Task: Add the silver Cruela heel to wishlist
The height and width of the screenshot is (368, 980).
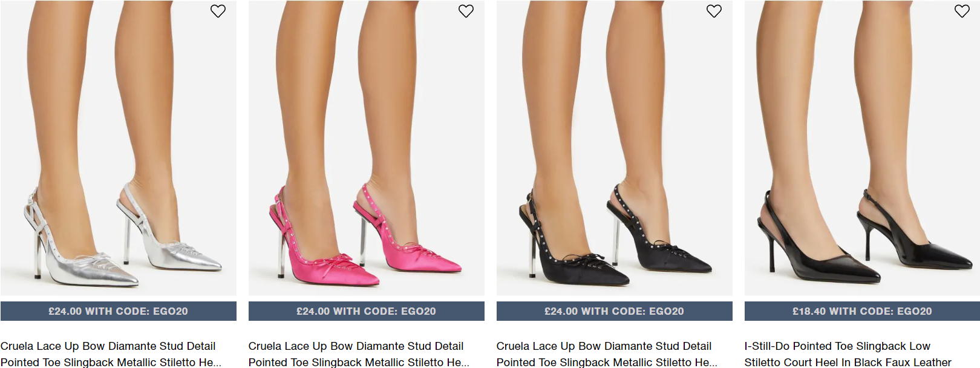Action: (218, 11)
